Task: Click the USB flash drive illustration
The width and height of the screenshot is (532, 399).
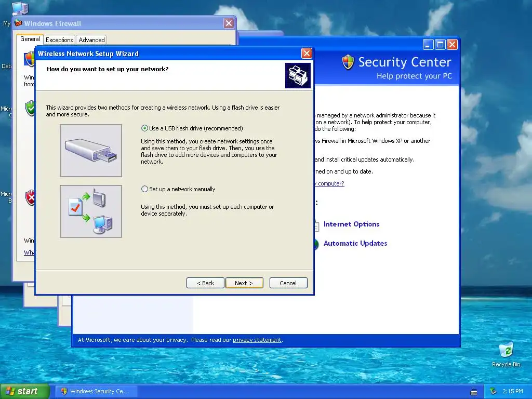Action: click(91, 151)
